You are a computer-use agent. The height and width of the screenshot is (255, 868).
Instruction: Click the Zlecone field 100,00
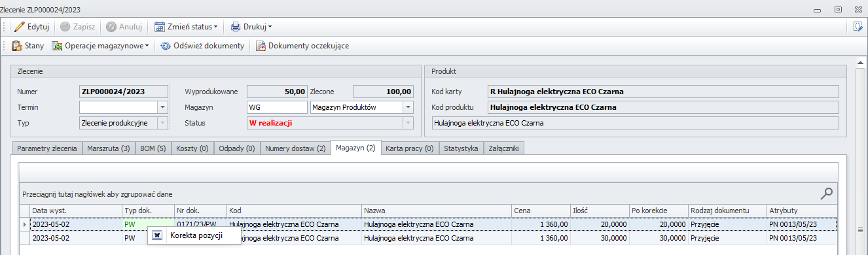pyautogui.click(x=383, y=91)
